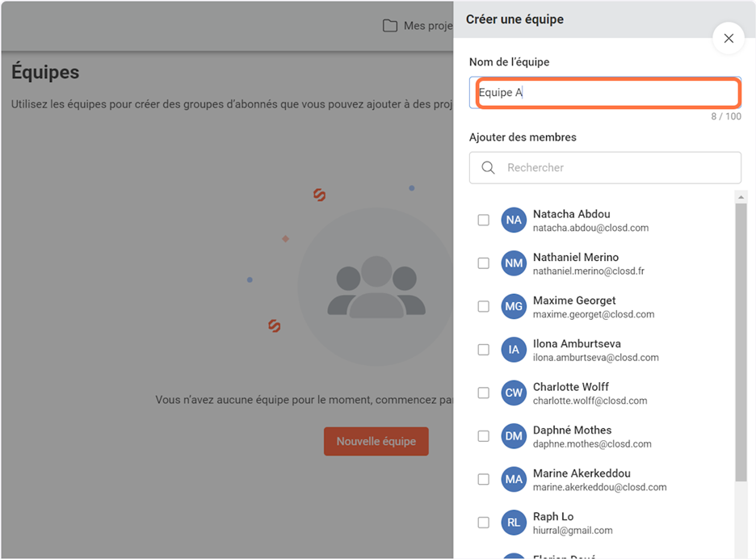
Task: Close the Créer une équipe panel
Action: (x=729, y=38)
